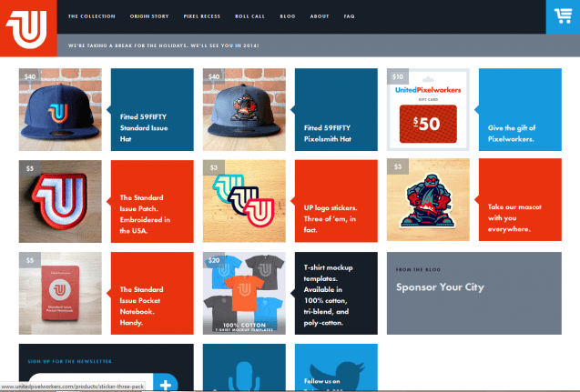Click the From the Blog heading
The width and height of the screenshot is (580, 392).
418,270
